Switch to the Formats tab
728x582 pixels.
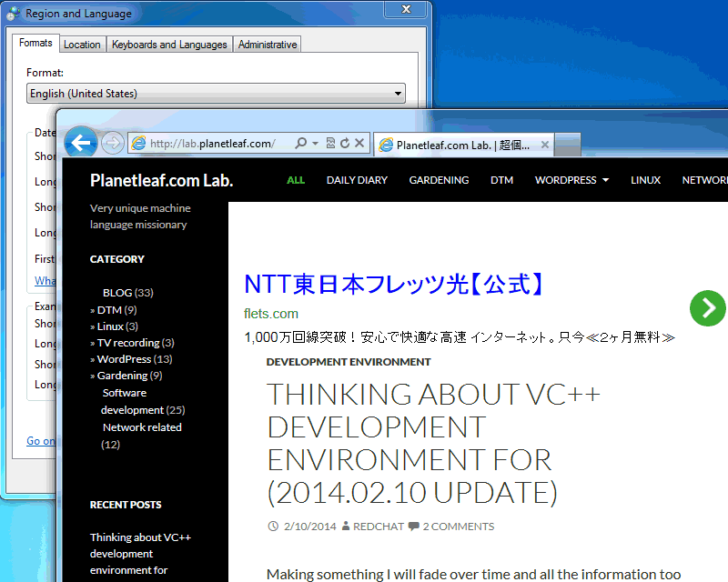pyautogui.click(x=35, y=43)
